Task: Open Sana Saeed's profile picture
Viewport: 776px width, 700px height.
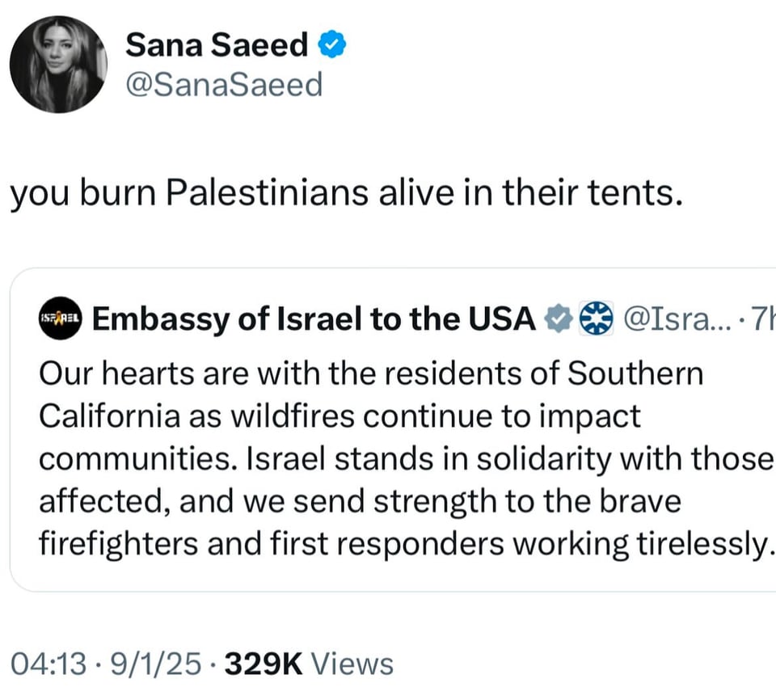Action: coord(58,64)
